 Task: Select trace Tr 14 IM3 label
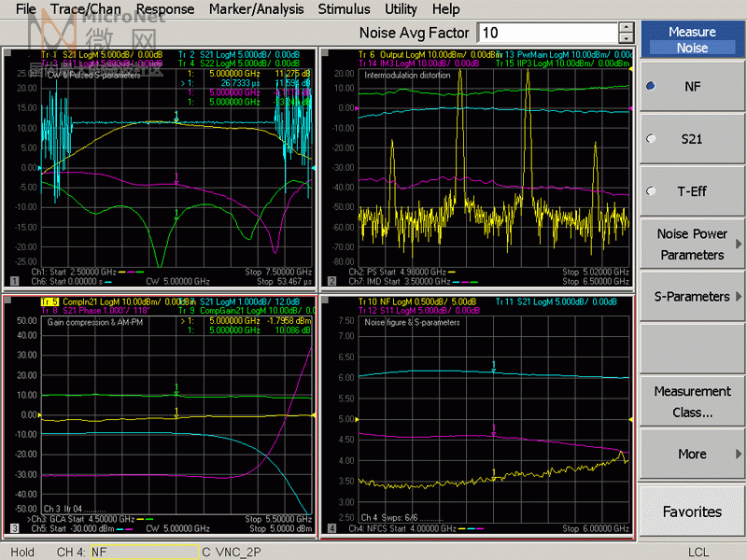(418, 63)
